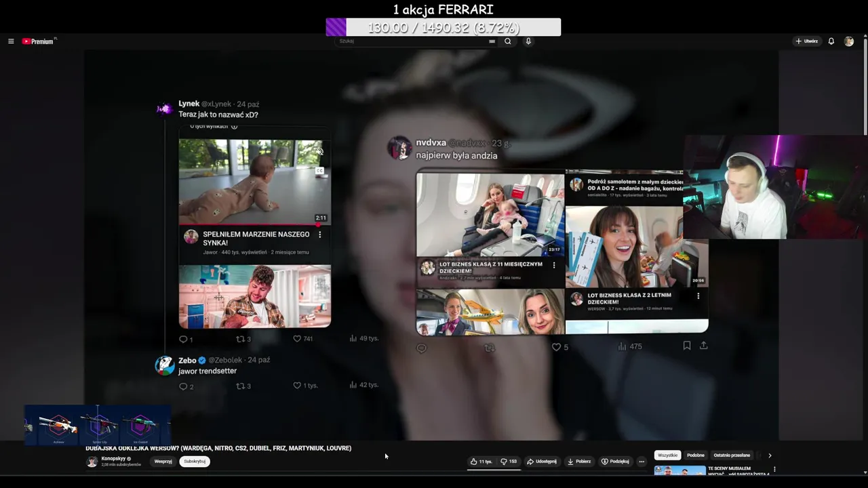The height and width of the screenshot is (488, 868).
Task: Click views icon showing 475
Action: tap(622, 346)
